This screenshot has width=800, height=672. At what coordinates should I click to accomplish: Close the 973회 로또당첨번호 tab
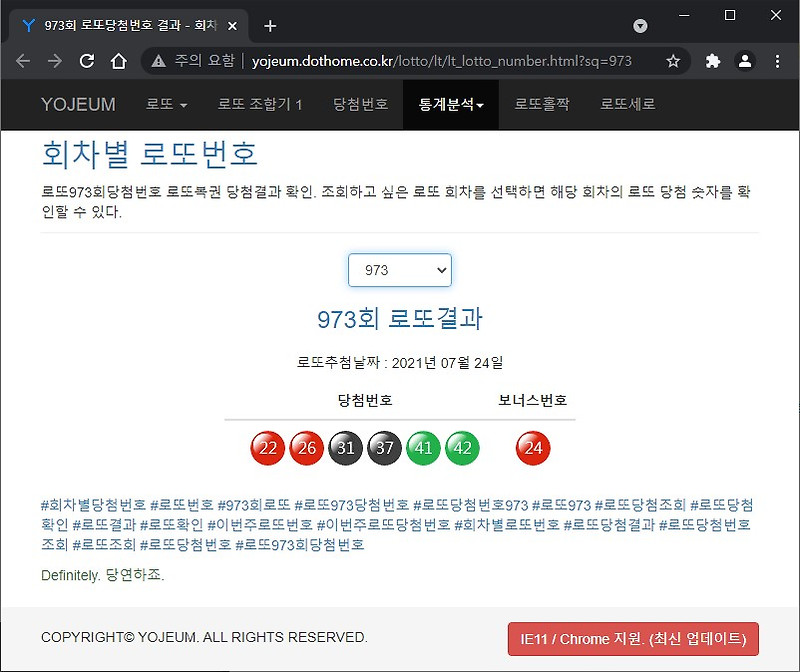[232, 26]
